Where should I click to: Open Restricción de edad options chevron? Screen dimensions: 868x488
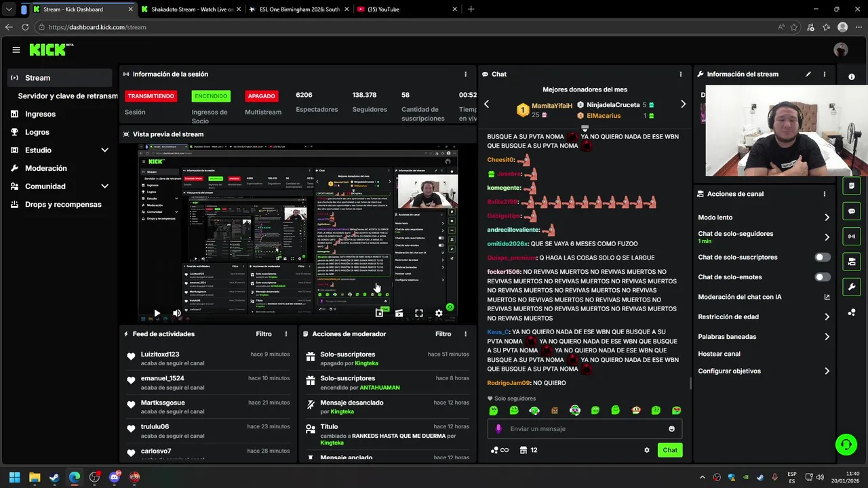point(827,317)
